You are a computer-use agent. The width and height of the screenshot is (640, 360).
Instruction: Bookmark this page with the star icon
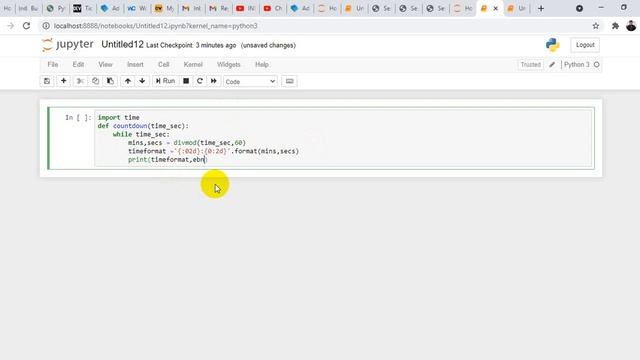[x=596, y=26]
